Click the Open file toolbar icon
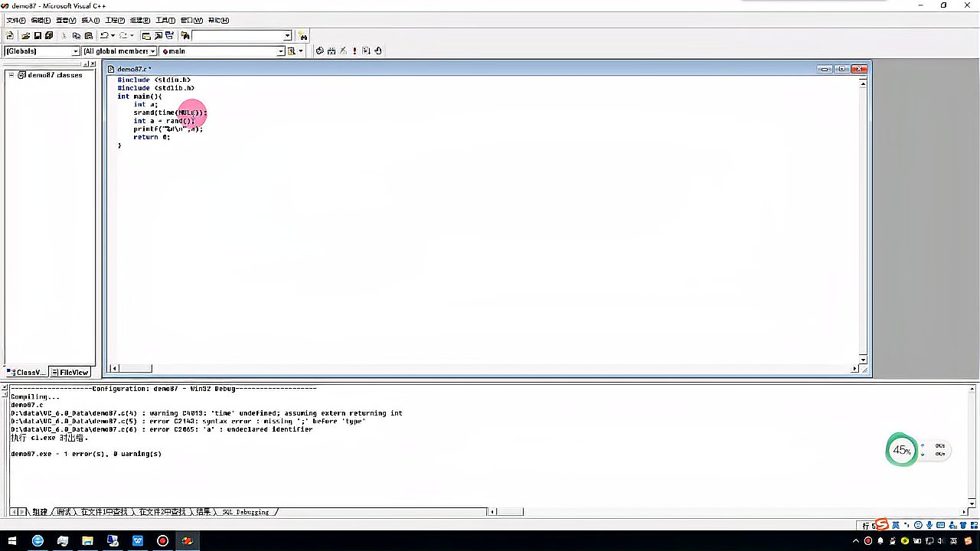The image size is (980, 551). click(x=26, y=35)
